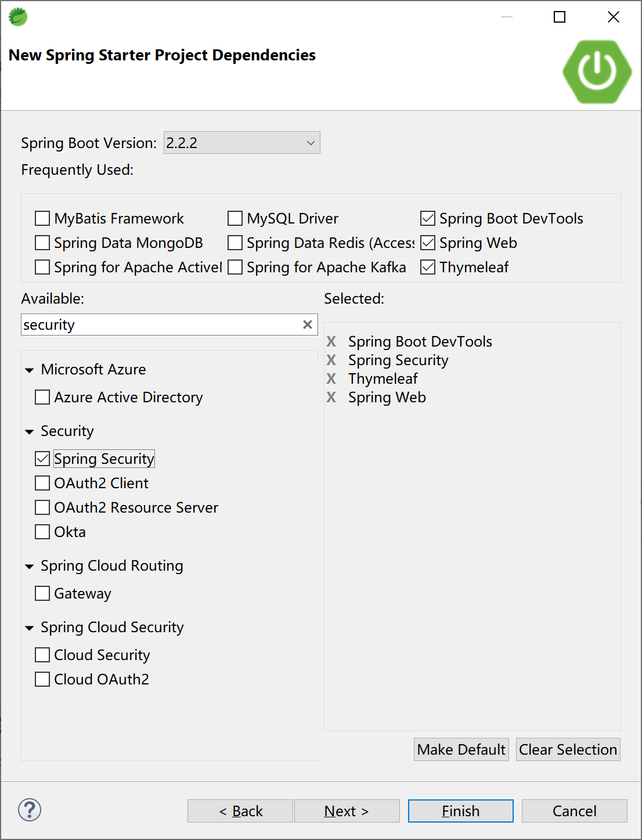Tick the MySQL Driver checkbox

(x=235, y=218)
